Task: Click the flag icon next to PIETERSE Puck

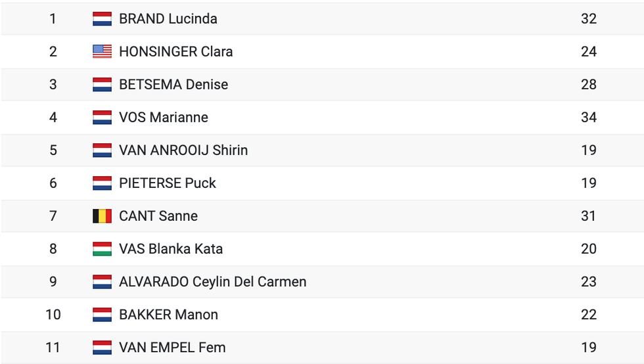Action: 102,183
